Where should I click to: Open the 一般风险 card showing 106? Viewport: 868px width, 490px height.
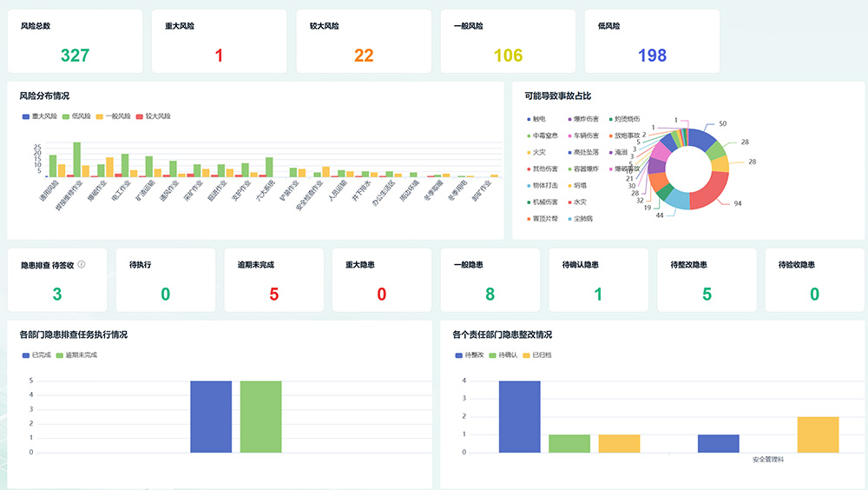(x=508, y=41)
